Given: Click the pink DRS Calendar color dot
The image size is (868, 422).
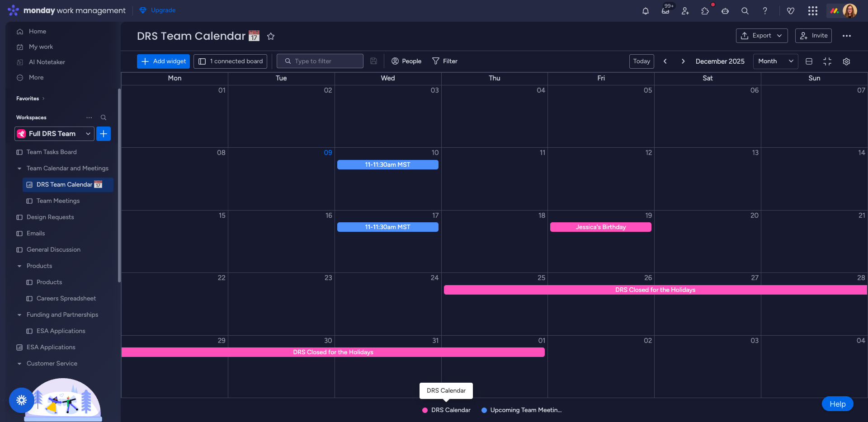Looking at the screenshot, I should pos(424,410).
